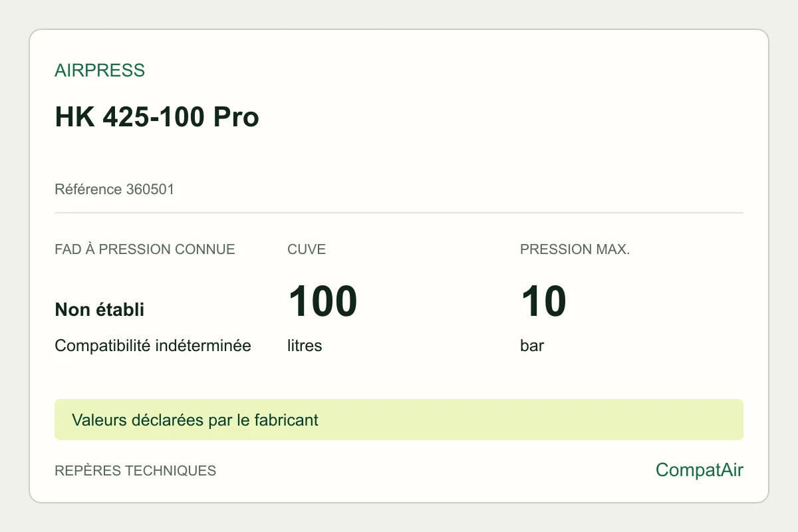The width and height of the screenshot is (798, 532).
Task: Click the litres unit label
Action: tap(305, 346)
